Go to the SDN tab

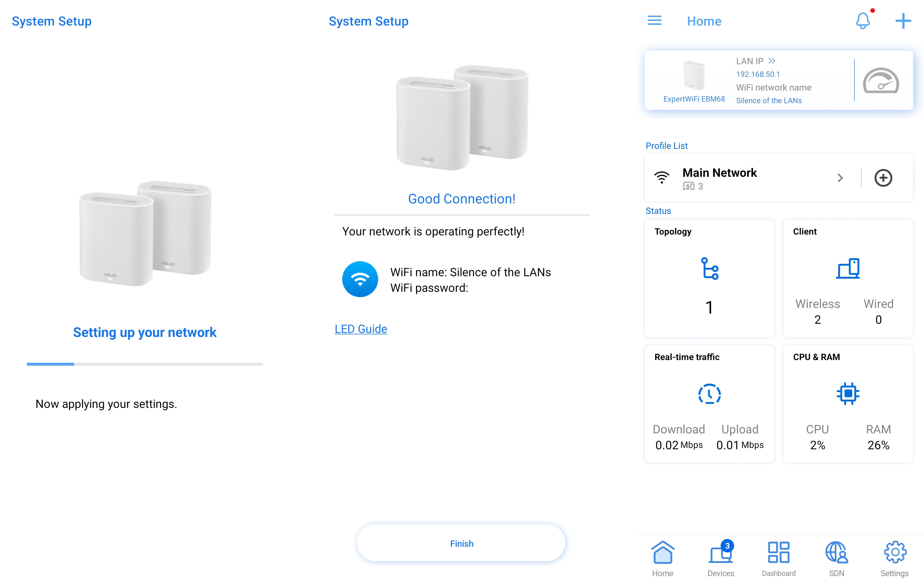pos(836,558)
